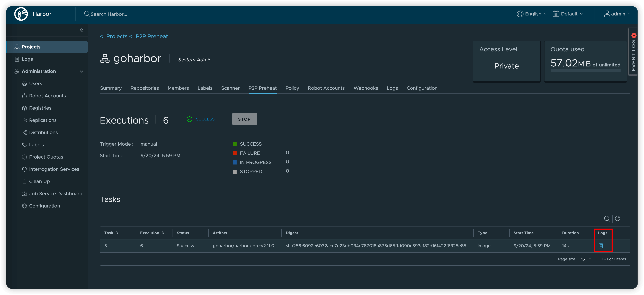This screenshot has height=295, width=644.
Task: Click the green success check icon
Action: click(x=190, y=119)
